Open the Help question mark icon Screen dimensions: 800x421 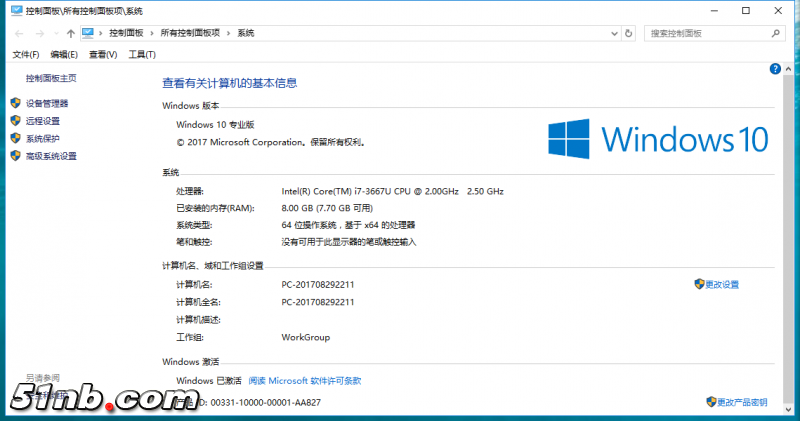pyautogui.click(x=774, y=69)
